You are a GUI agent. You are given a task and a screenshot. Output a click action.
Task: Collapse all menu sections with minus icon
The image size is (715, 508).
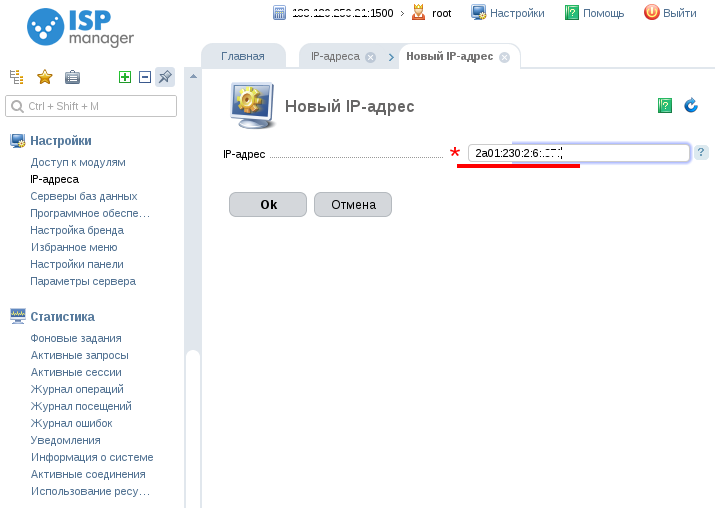(145, 77)
